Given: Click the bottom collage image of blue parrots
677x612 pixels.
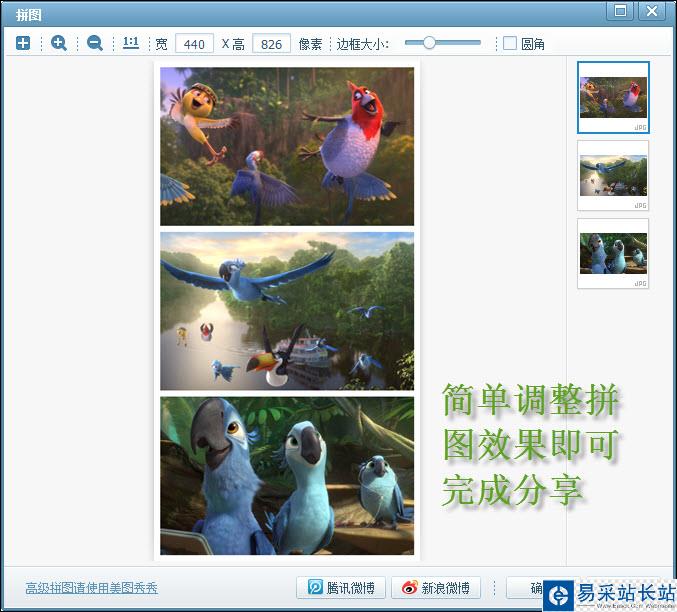Looking at the screenshot, I should click(287, 476).
